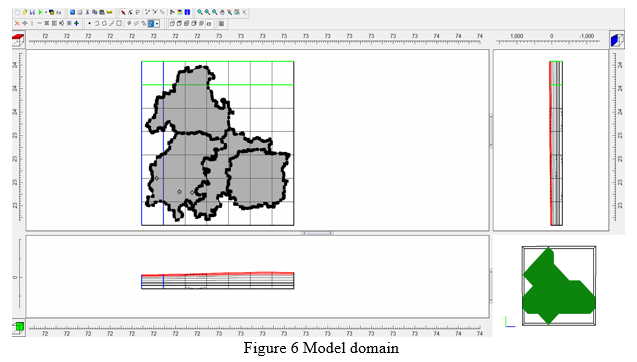Click the first magnifier zoom icon
This screenshot has width=637, height=362.
click(200, 12)
